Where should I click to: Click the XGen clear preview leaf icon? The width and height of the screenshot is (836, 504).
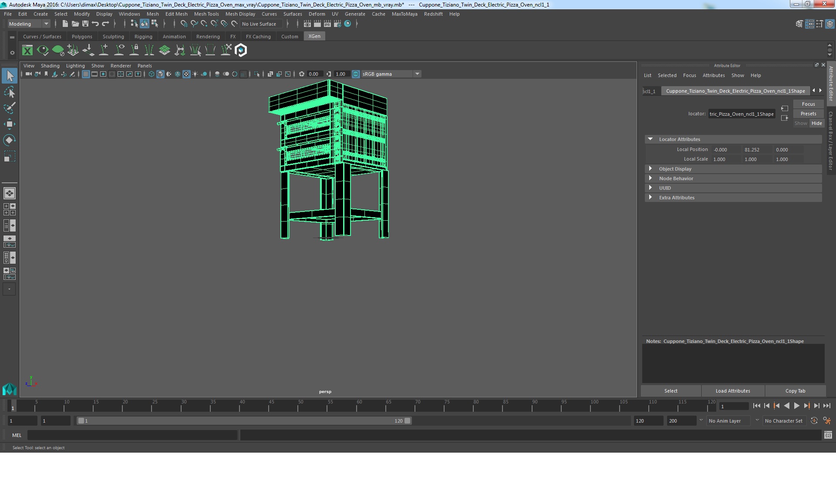point(58,50)
